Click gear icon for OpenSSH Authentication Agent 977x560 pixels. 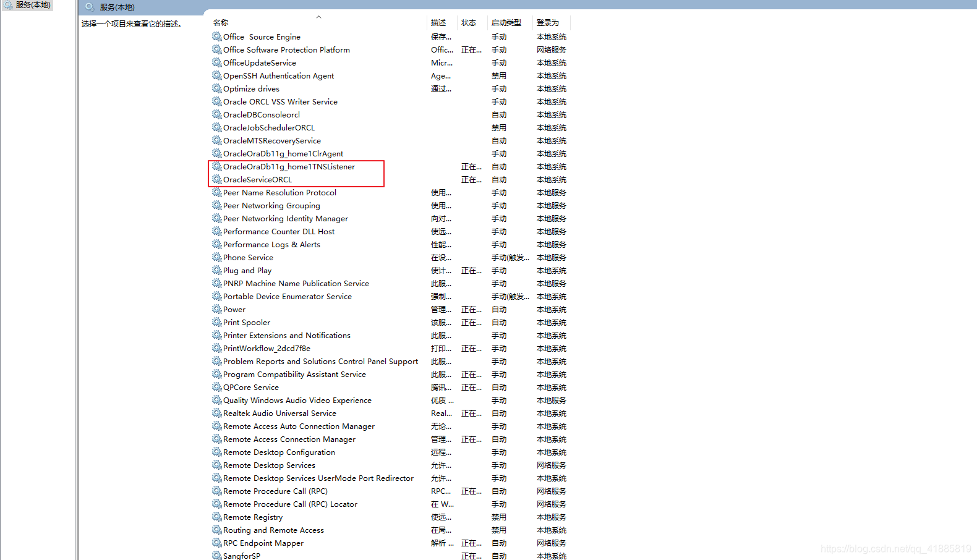click(217, 75)
